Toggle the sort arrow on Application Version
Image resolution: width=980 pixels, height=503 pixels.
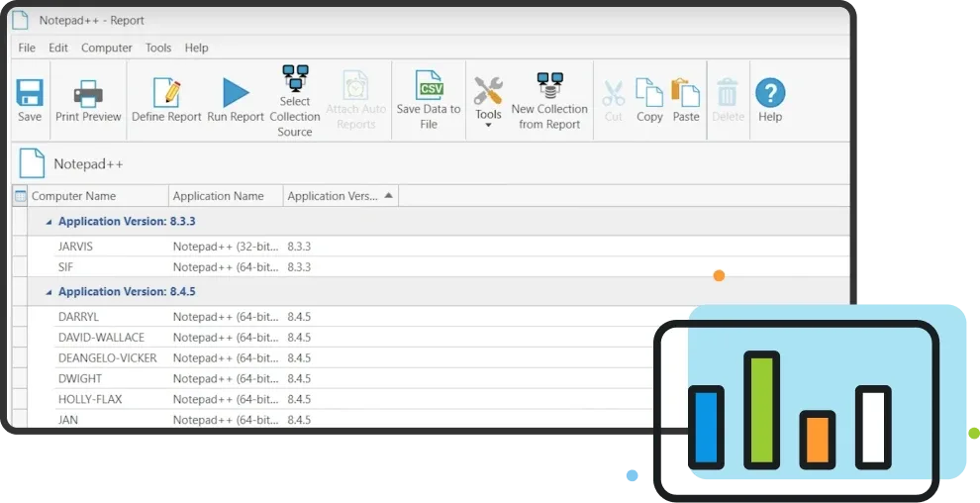pyautogui.click(x=389, y=196)
